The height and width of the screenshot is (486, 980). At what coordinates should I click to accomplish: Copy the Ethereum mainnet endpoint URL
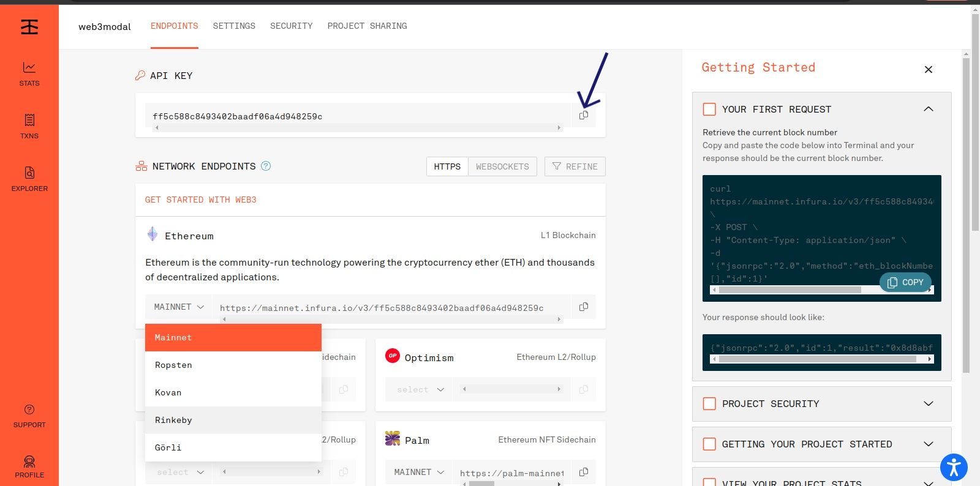coord(584,307)
